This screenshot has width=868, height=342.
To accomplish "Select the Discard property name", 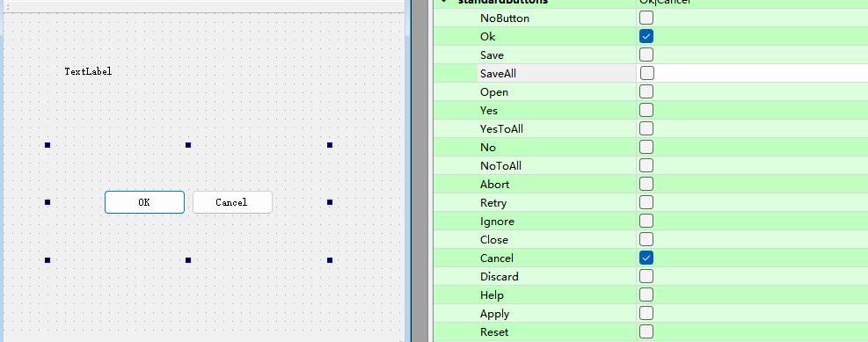I will 500,277.
